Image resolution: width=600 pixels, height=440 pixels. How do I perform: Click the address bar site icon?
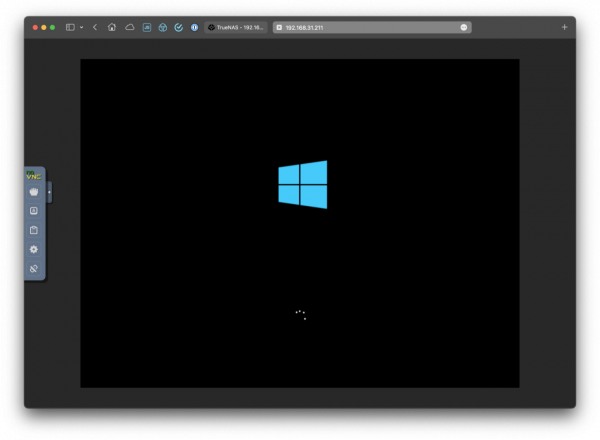[x=279, y=27]
